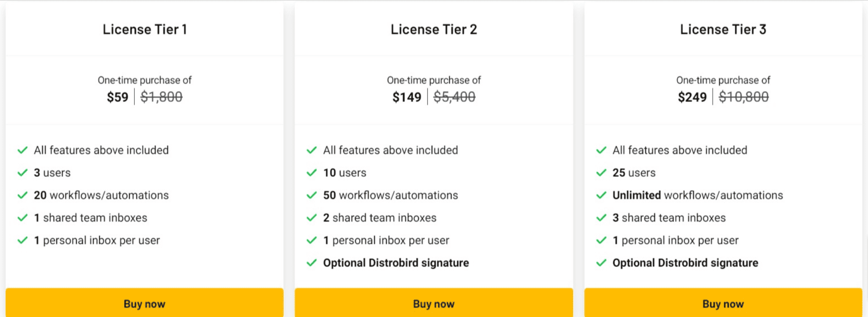868x317 pixels.
Task: Click the Buy now button for License Tier 2
Action: click(x=434, y=303)
